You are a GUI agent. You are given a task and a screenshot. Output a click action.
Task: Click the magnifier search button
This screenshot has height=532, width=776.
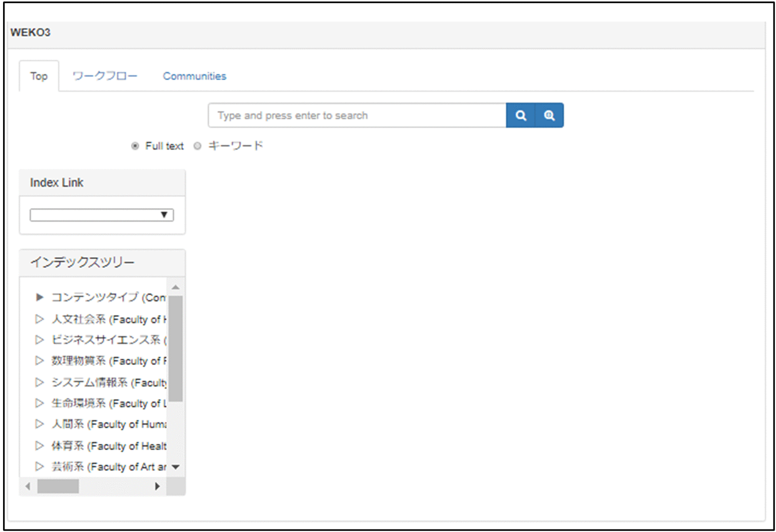coord(521,116)
